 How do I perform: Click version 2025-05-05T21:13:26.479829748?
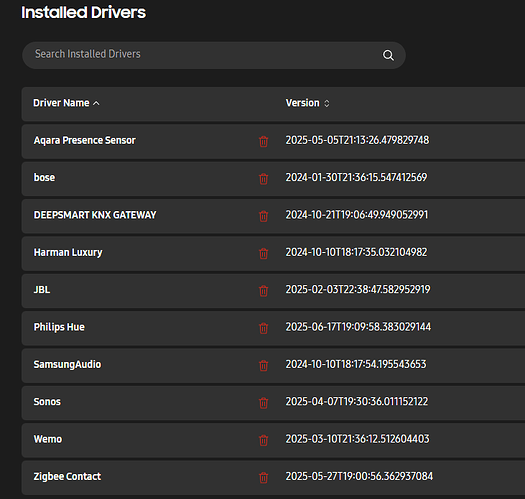(x=357, y=140)
